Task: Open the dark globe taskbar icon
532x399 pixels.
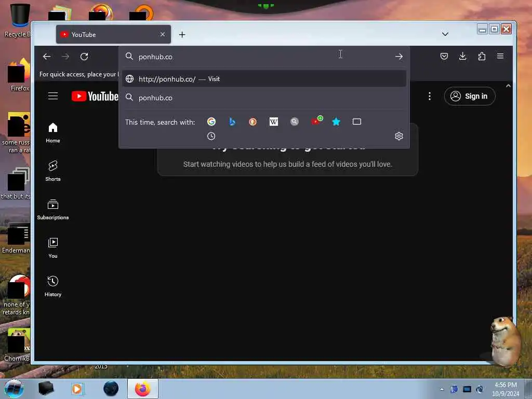Action: [111, 389]
